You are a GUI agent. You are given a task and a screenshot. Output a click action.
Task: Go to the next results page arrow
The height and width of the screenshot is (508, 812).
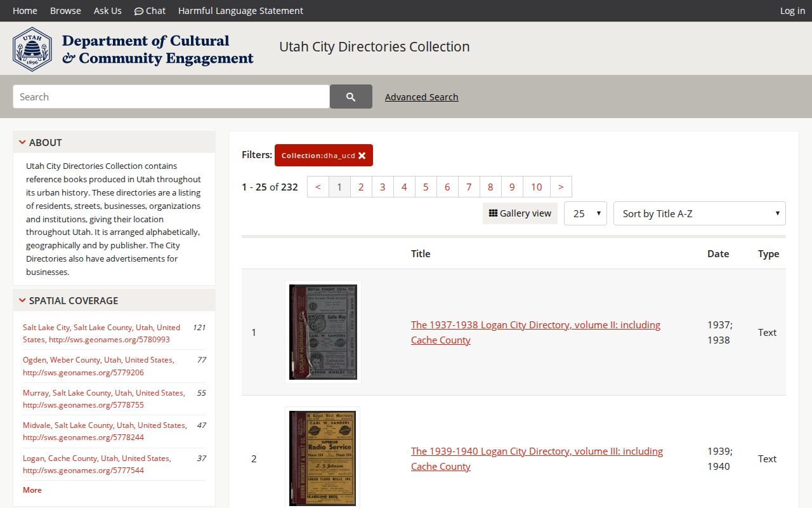pyautogui.click(x=561, y=187)
